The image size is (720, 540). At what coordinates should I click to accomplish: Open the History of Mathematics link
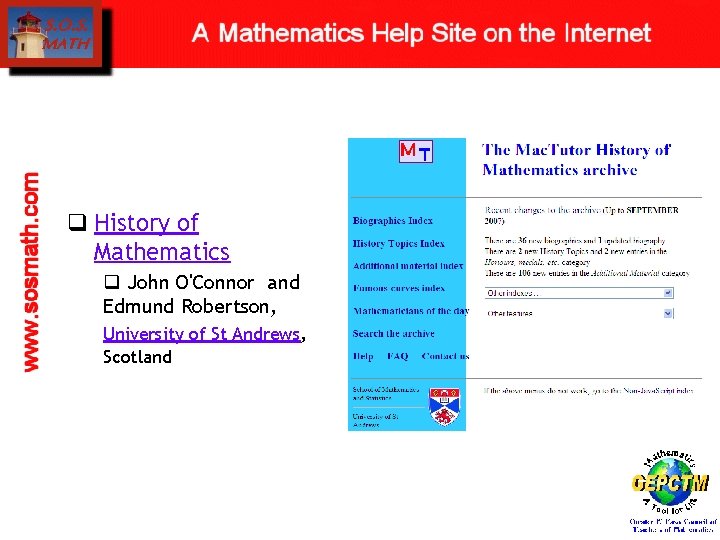coord(162,237)
